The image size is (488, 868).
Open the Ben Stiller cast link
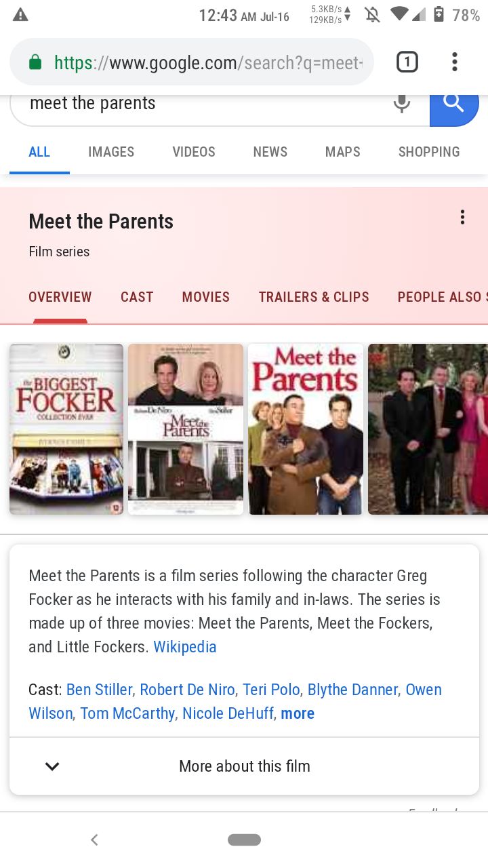coord(99,690)
